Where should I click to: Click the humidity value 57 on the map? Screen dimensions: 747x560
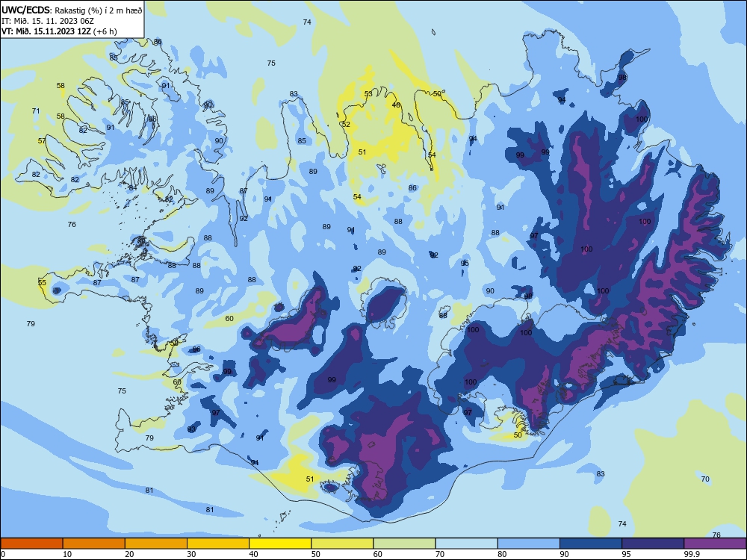tap(42, 141)
